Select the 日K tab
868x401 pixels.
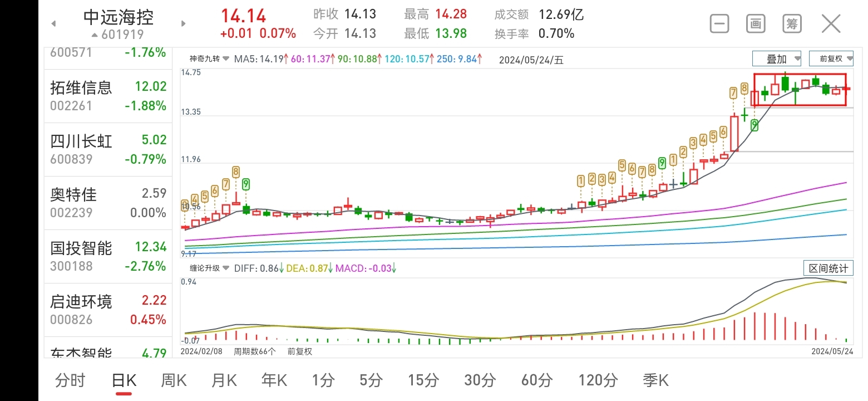[124, 380]
